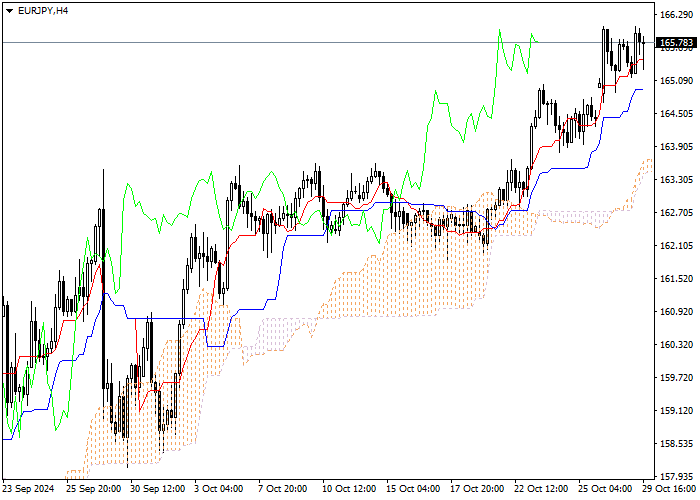
Task: Click the 159.720 price axis label
Action: click(676, 378)
